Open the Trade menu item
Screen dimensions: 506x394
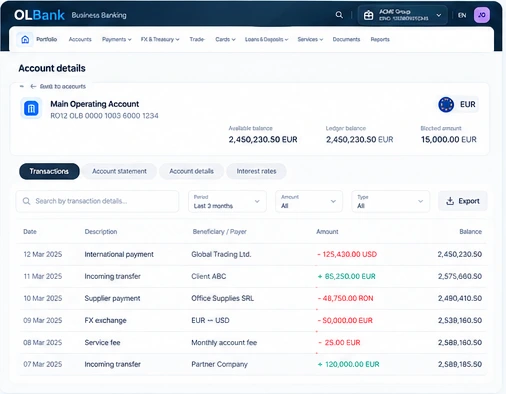coord(197,39)
